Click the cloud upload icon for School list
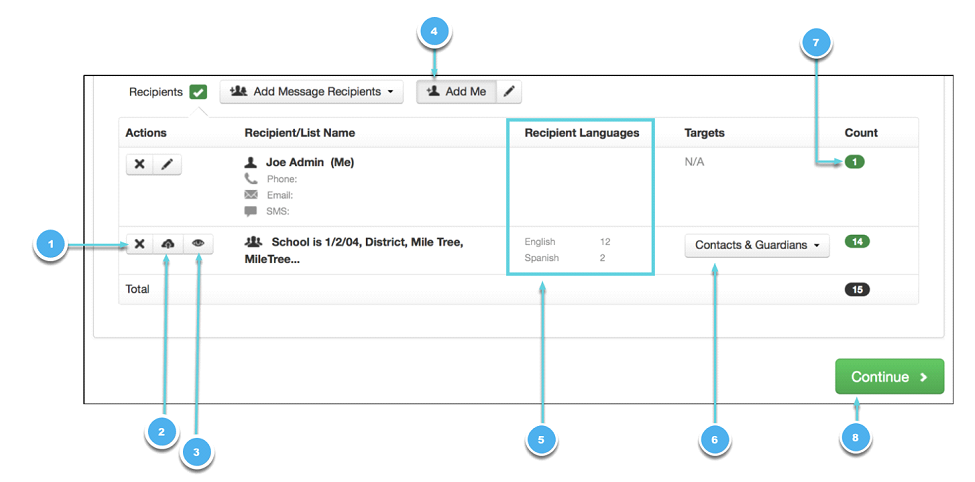The width and height of the screenshot is (975, 482). (168, 244)
